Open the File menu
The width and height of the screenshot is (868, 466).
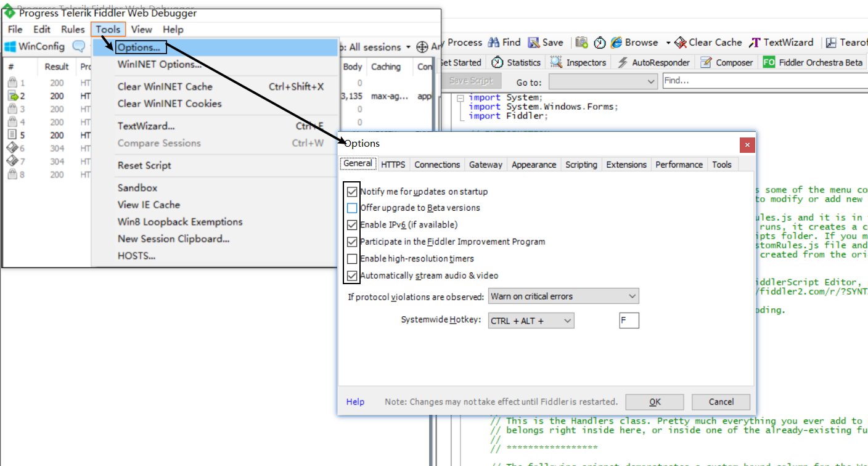(x=15, y=29)
